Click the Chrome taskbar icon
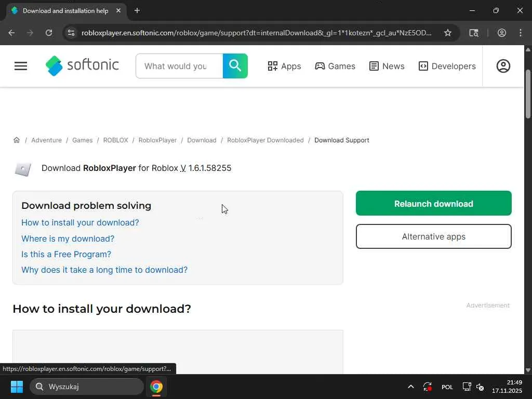The width and height of the screenshot is (532, 399). (x=156, y=387)
